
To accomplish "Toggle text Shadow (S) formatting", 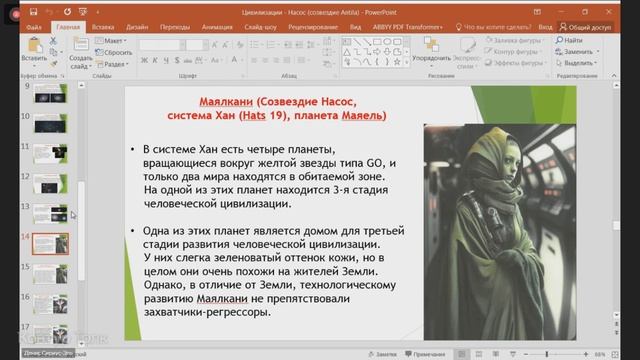I will pos(177,60).
